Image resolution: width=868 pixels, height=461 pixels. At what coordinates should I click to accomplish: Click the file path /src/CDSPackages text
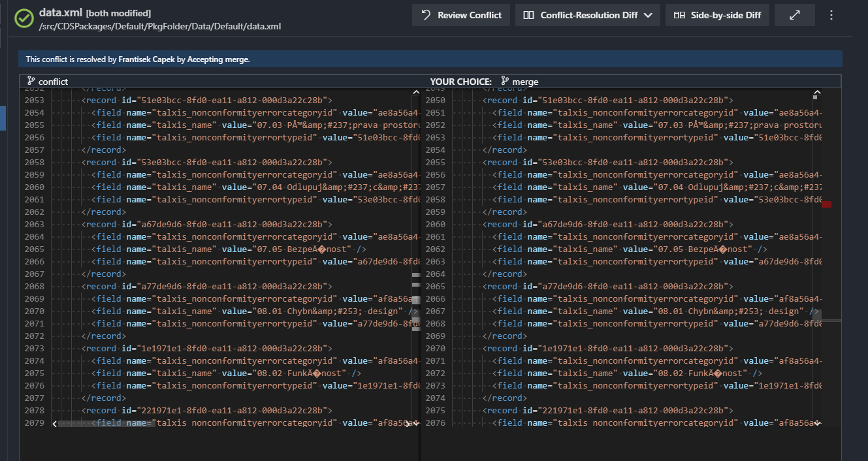pos(160,27)
